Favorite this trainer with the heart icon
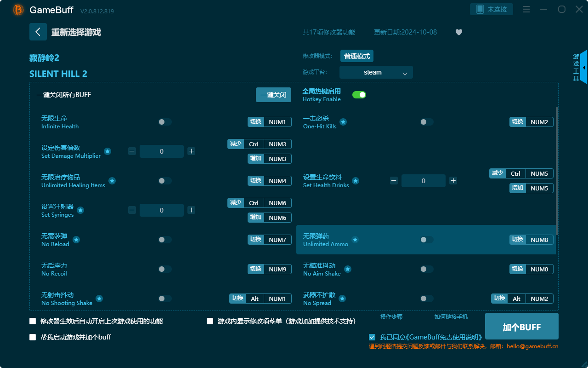The height and width of the screenshot is (368, 588). pyautogui.click(x=458, y=32)
